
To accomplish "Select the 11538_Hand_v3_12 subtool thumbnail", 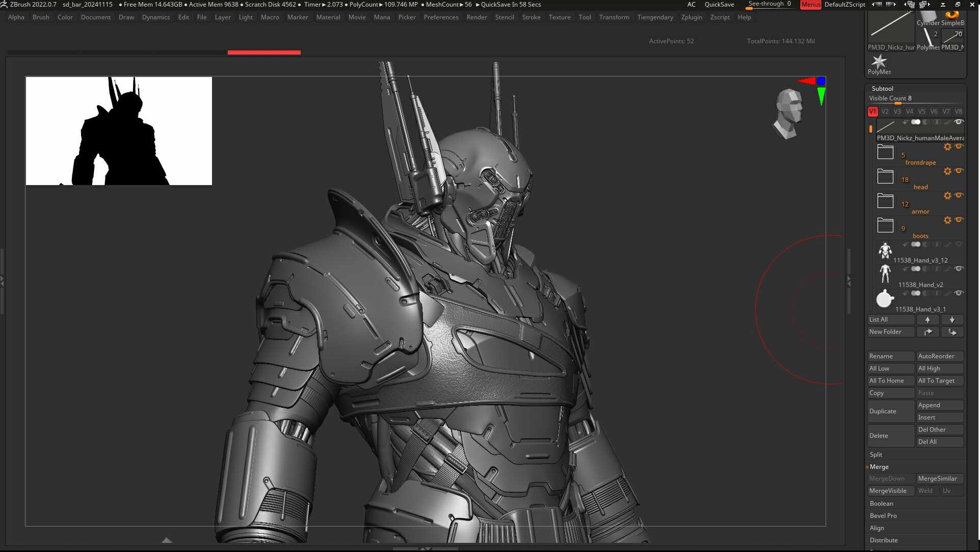I will [885, 251].
